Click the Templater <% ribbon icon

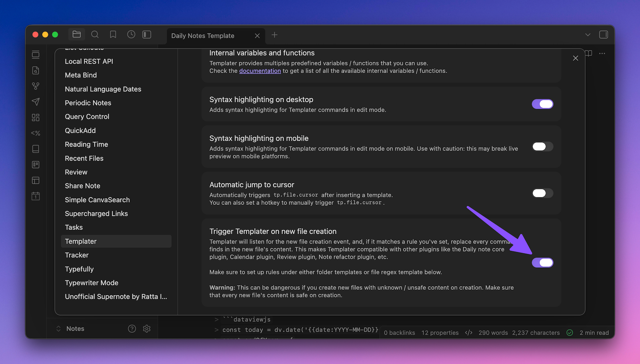coord(36,133)
